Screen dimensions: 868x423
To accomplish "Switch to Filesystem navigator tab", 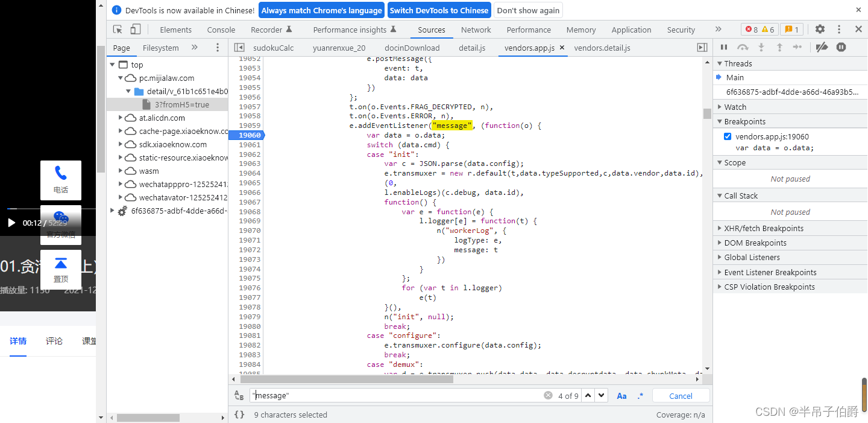I will tap(161, 48).
